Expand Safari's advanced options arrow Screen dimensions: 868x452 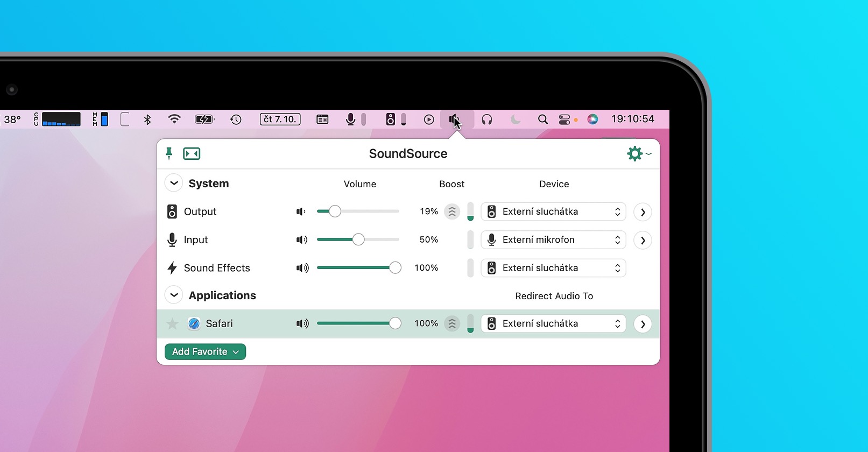[643, 324]
